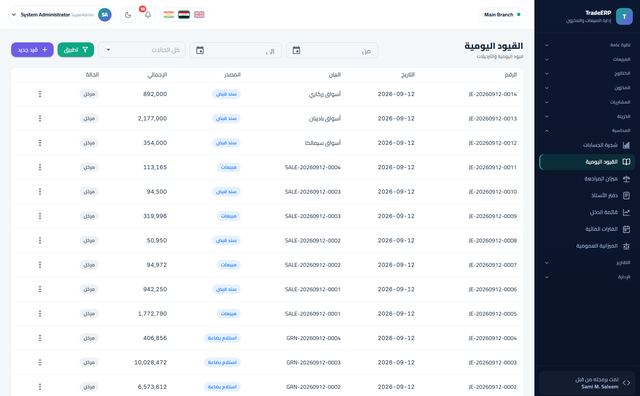Open row actions menu for JE-20260912-0004
This screenshot has width=640, height=396.
click(40, 338)
